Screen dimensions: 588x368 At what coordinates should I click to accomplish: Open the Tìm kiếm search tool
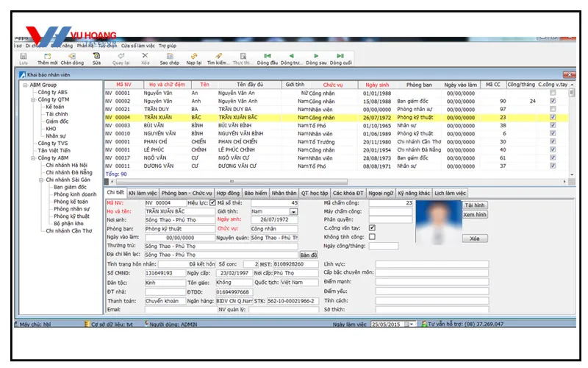(218, 58)
